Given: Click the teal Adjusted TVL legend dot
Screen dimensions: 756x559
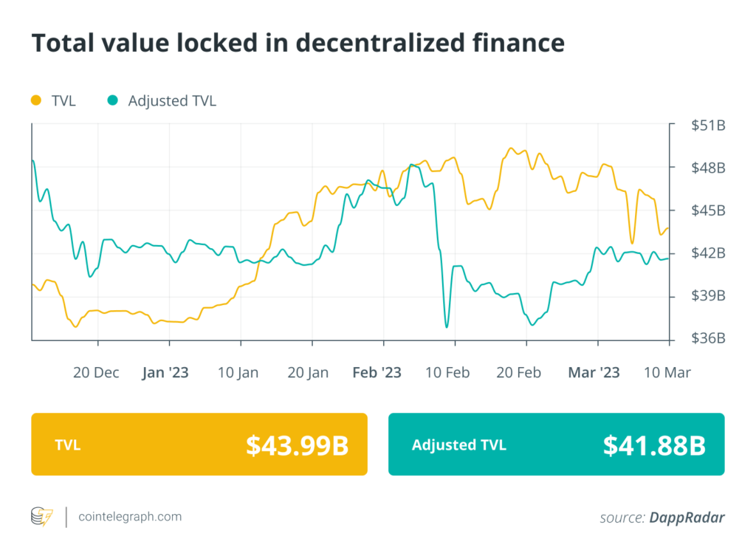Looking at the screenshot, I should (112, 100).
